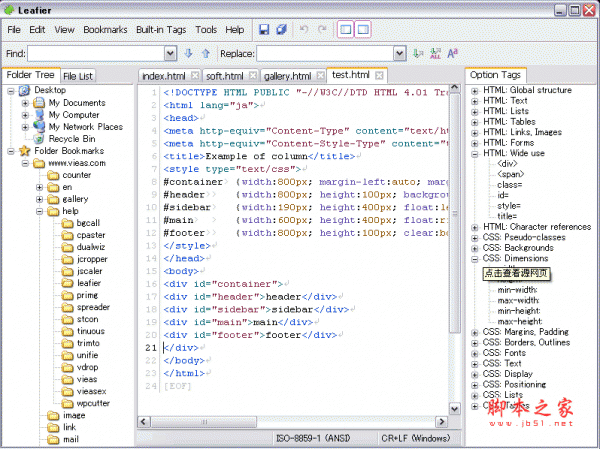
Task: Toggle the left side panel button
Action: coord(346,30)
